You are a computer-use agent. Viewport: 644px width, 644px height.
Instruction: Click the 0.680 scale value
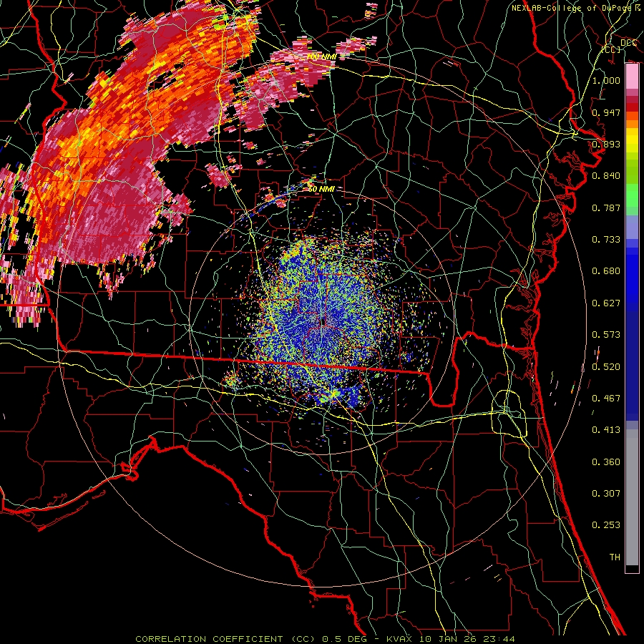(606, 271)
